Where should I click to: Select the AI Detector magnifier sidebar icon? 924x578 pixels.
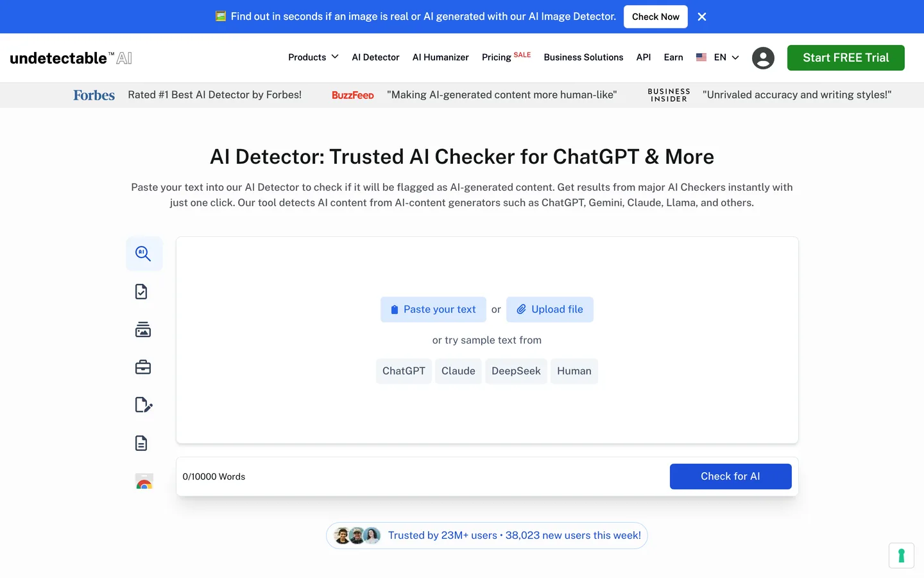click(144, 254)
